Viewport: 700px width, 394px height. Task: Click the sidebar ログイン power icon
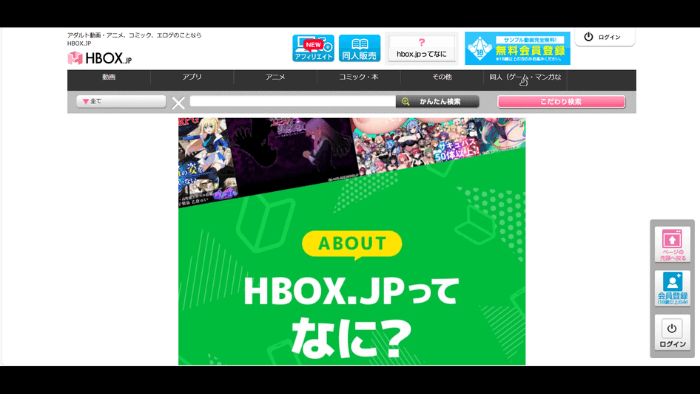(672, 333)
